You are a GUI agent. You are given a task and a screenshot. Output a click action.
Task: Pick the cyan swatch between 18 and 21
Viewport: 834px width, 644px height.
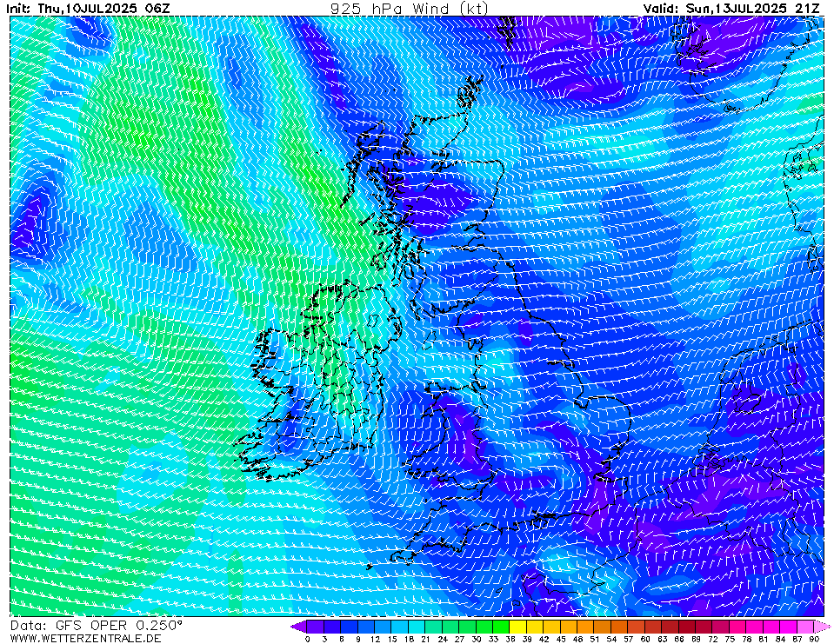[417, 626]
